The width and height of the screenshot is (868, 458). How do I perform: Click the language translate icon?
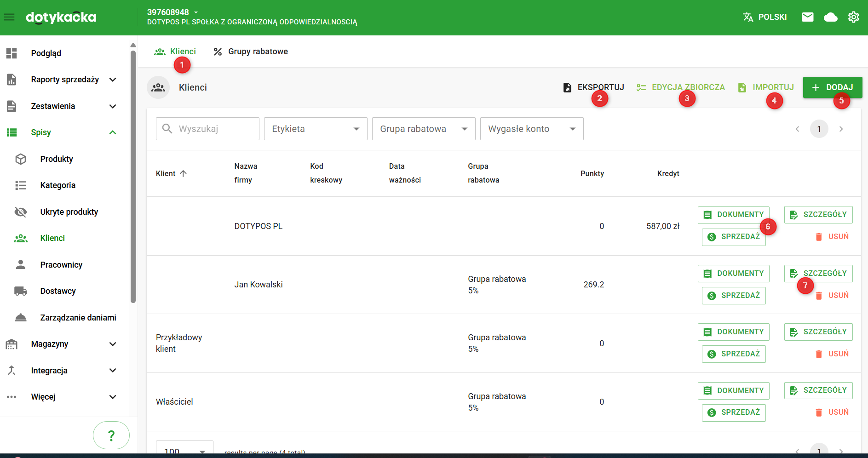pyautogui.click(x=748, y=17)
